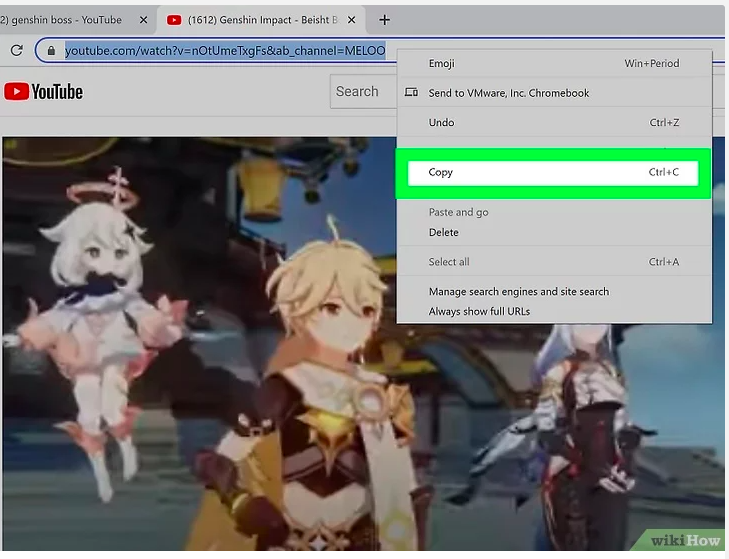Open Manage search engines and site search

[x=554, y=292]
